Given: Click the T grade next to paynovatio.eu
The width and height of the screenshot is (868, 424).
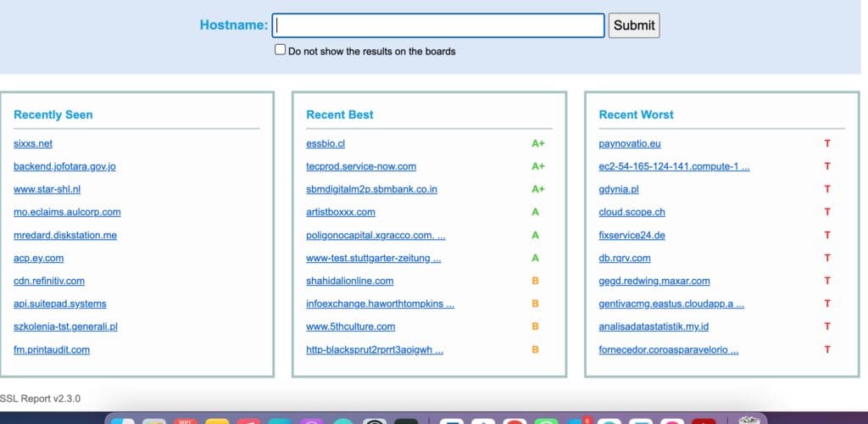Looking at the screenshot, I should coord(827,143).
